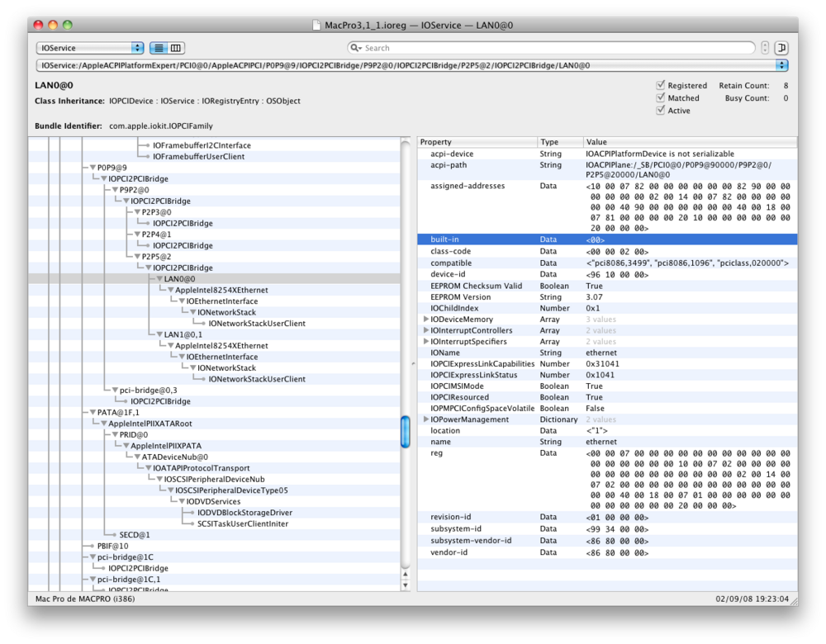Open the IOService plane dropdown
Image resolution: width=826 pixels, height=644 pixels.
(x=89, y=49)
